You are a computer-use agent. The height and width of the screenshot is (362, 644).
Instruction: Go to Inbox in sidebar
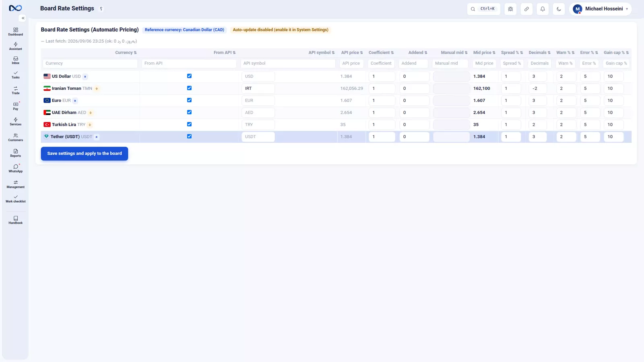(15, 60)
